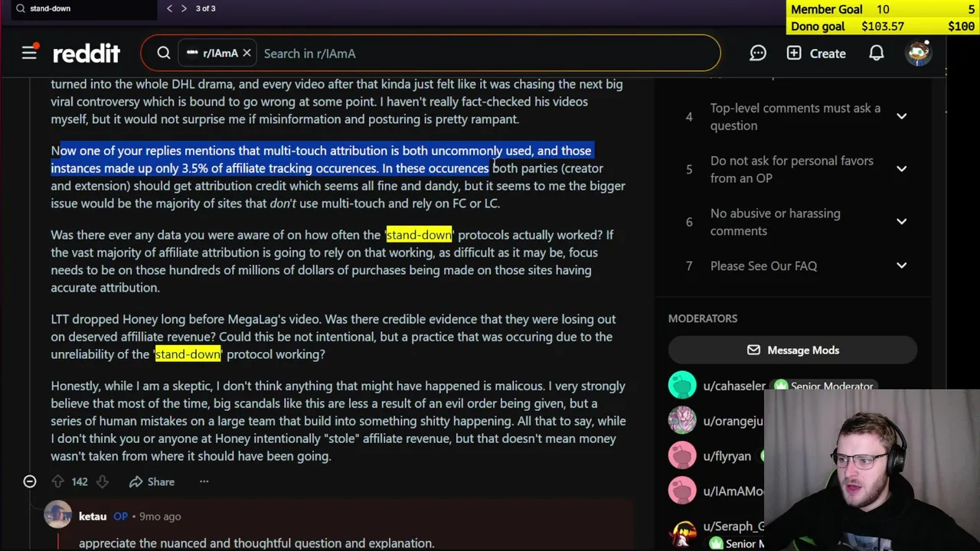This screenshot has height=551, width=980.
Task: Click the search magnifier icon in Reddit
Action: tap(164, 54)
